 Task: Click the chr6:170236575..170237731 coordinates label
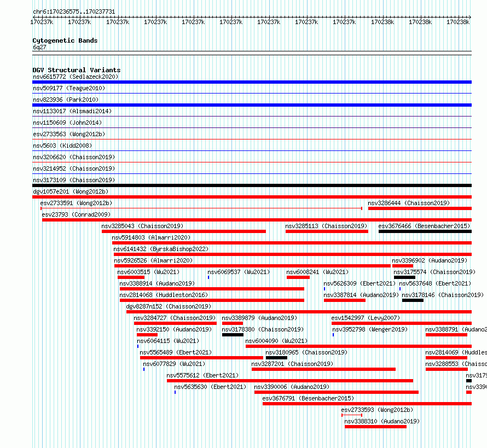74,11
